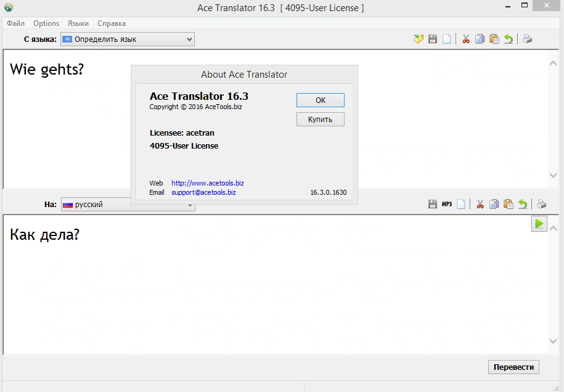Screen dimensions: 564x392
Task: Maximize the Ace Translator window
Action: [x=525, y=6]
